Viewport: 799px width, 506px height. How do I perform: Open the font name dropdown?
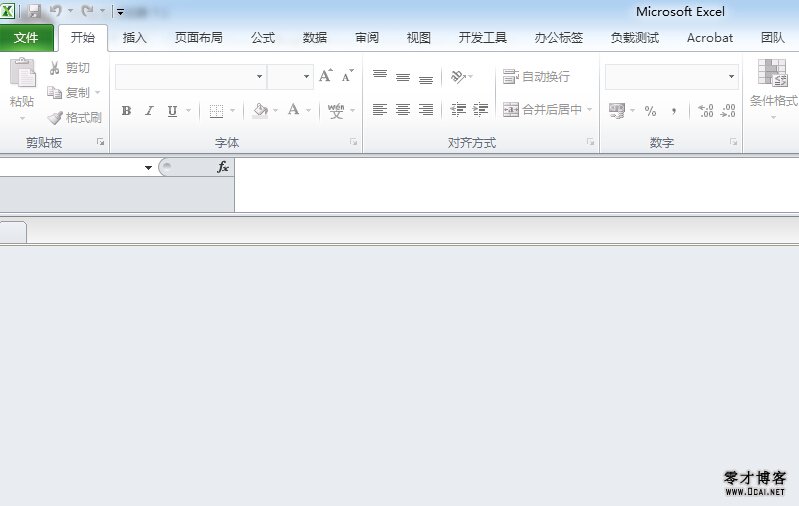[x=259, y=77]
